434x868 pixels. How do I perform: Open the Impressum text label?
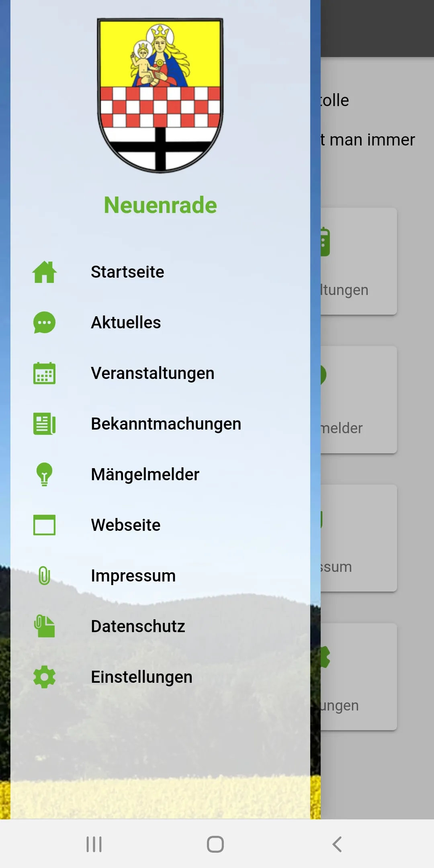click(x=133, y=576)
